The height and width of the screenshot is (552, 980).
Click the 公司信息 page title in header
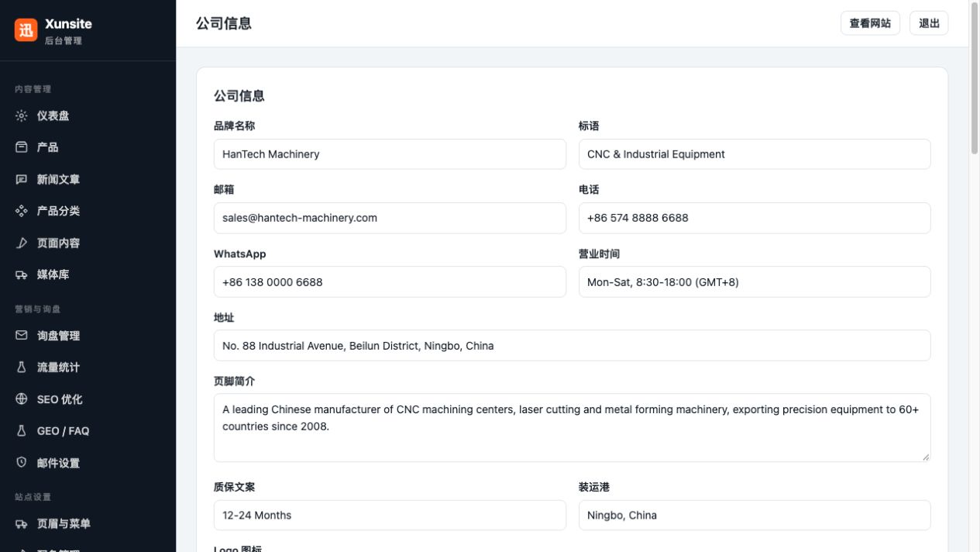[x=224, y=23]
